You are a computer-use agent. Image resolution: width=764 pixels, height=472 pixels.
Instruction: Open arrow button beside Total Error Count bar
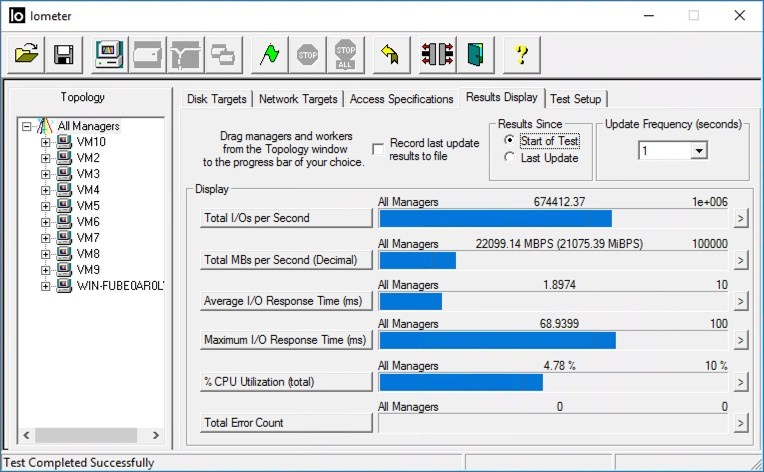[741, 423]
